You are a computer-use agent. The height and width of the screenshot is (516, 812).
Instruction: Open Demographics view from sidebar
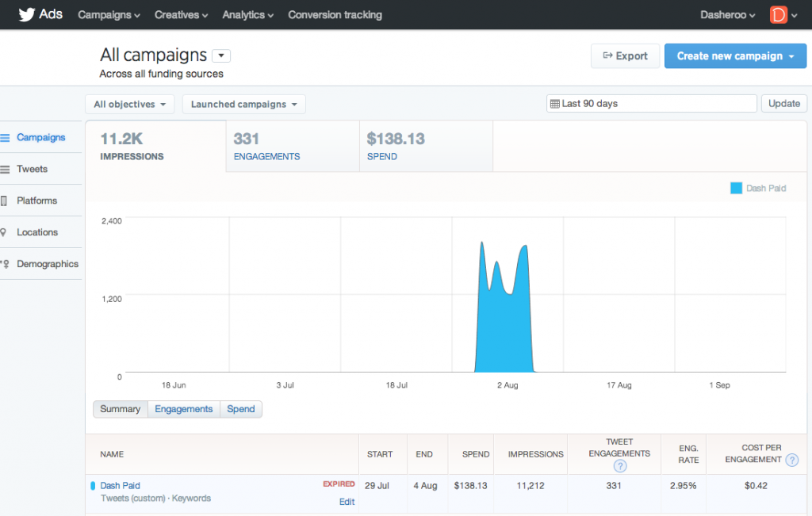[47, 264]
